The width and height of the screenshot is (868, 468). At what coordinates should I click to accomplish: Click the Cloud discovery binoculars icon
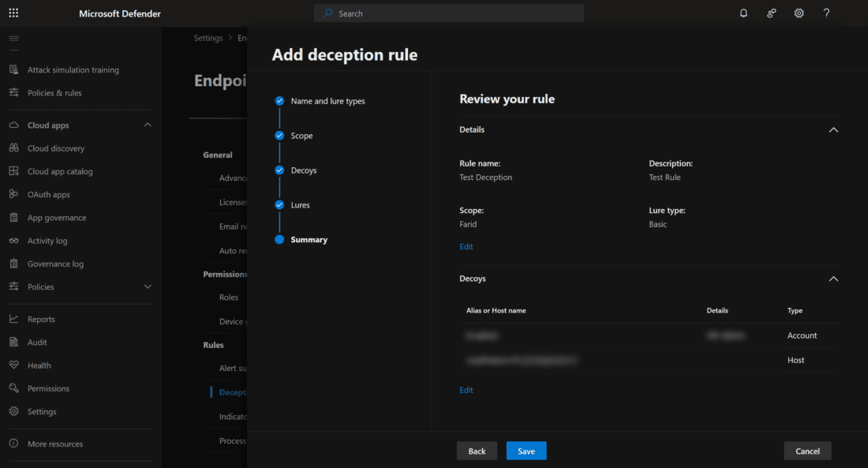coord(14,148)
